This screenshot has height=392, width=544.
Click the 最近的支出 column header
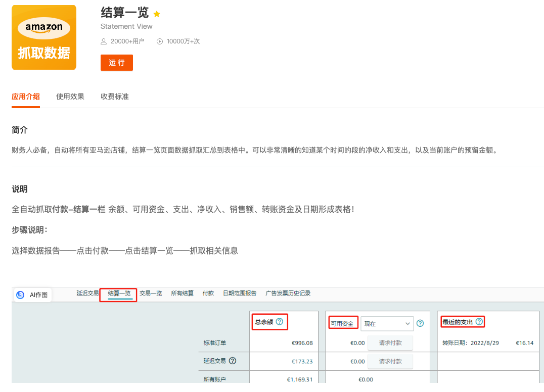pyautogui.click(x=457, y=322)
